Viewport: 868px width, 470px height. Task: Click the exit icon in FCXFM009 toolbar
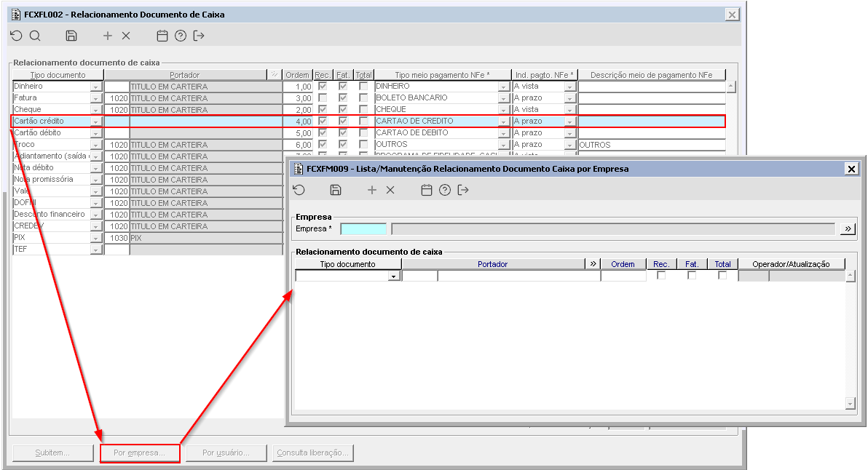click(463, 190)
